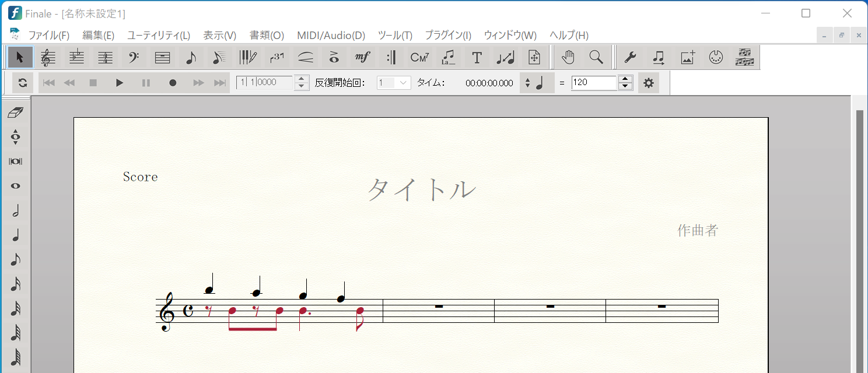
Task: Start playback with the play button
Action: [120, 83]
